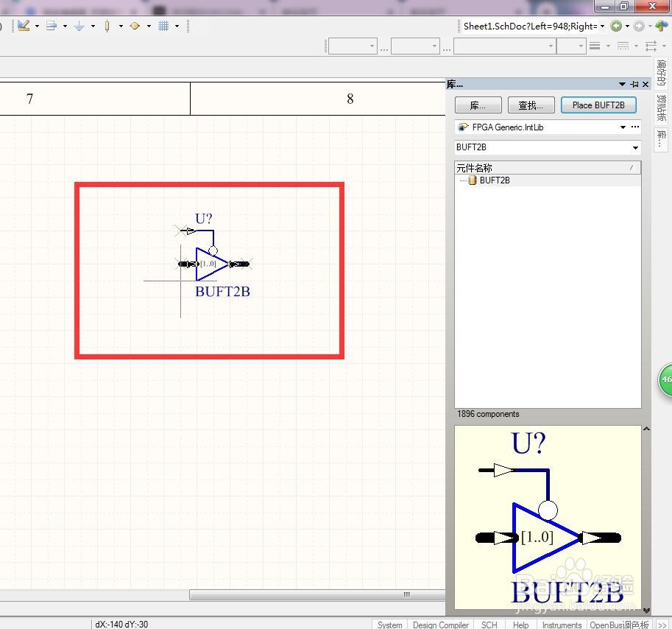Open the 库... side tab
This screenshot has width=672, height=629.
[662, 139]
